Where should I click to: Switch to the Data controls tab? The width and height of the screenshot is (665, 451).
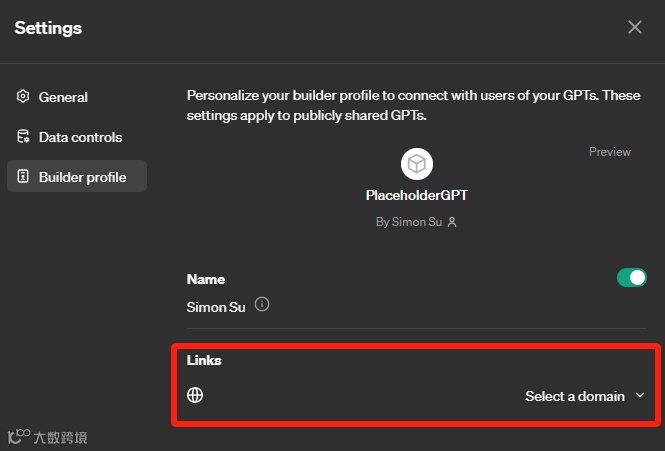(80, 137)
